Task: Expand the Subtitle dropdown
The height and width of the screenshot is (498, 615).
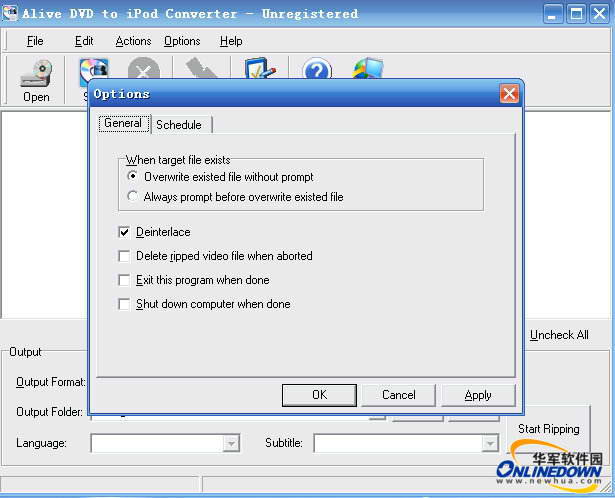Action: [489, 443]
